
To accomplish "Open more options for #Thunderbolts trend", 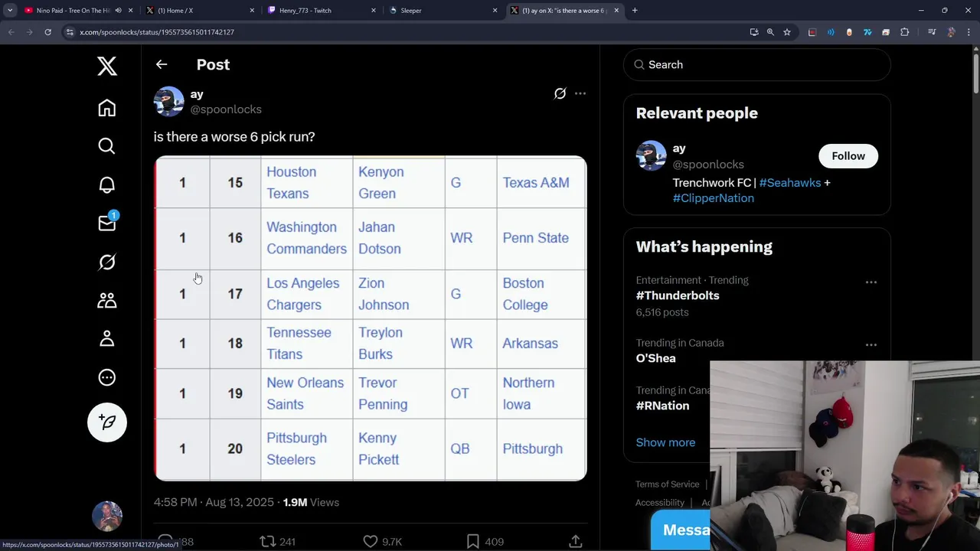I will [871, 282].
